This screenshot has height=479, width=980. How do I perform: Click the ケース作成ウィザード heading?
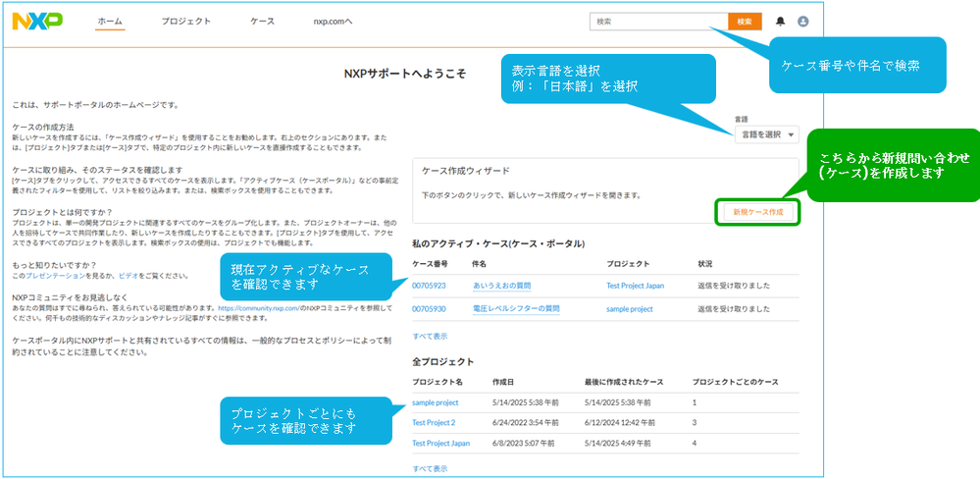466,171
